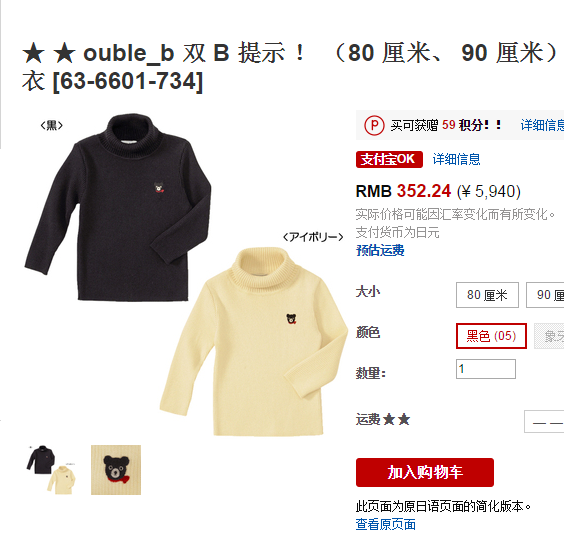Image resolution: width=564 pixels, height=533 pixels.
Task: Open the bear logo close-up thumbnail
Action: (x=116, y=470)
